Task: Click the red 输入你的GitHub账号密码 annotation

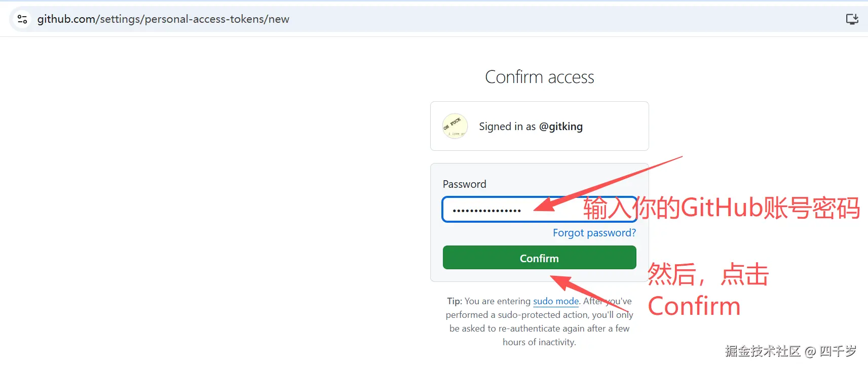Action: coord(721,208)
